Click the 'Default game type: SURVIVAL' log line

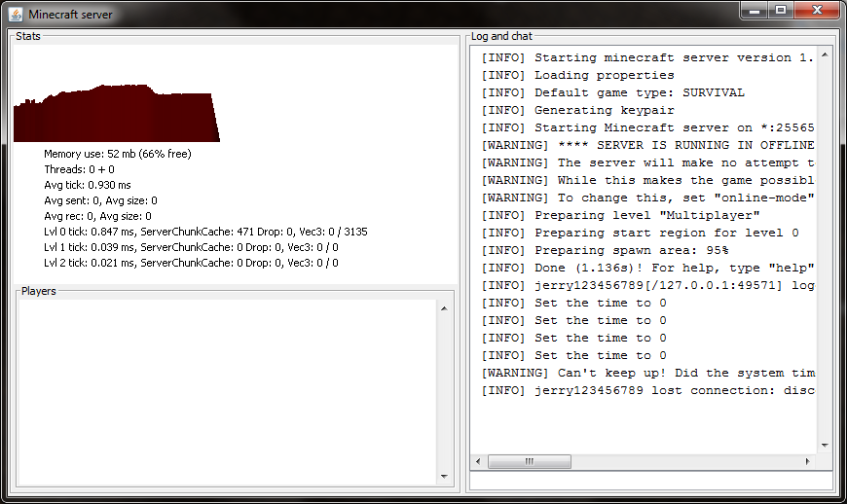(613, 92)
